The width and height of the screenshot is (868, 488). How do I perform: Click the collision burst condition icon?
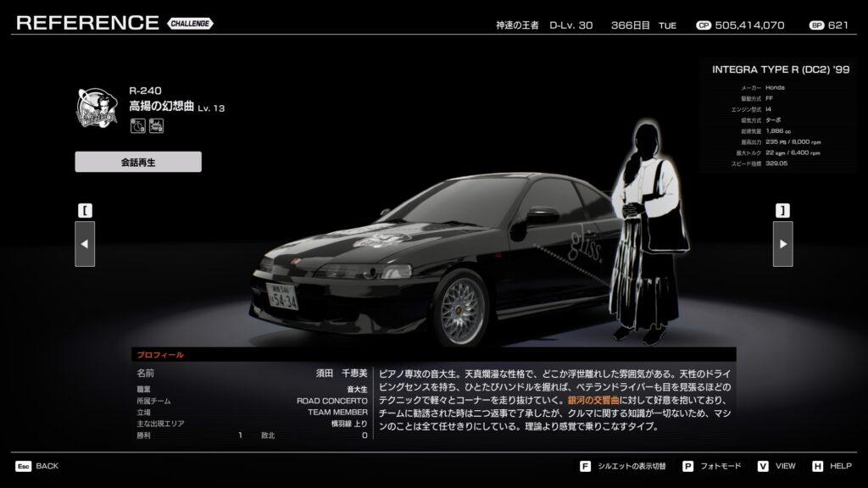[x=156, y=126]
